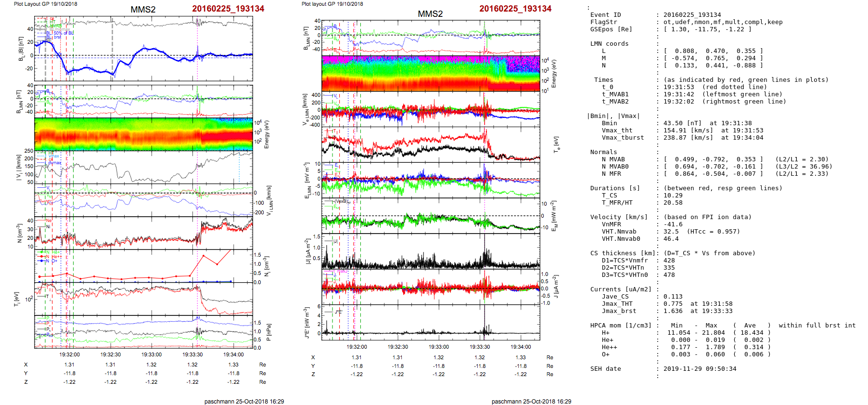Click the 'Plot Layout GP 19/10/2018' header top-left
This screenshot has height=405, width=868.
[x=45, y=4]
